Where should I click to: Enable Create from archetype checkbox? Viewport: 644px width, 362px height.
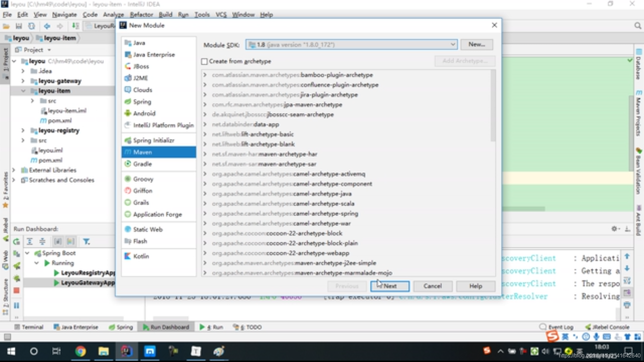point(204,61)
